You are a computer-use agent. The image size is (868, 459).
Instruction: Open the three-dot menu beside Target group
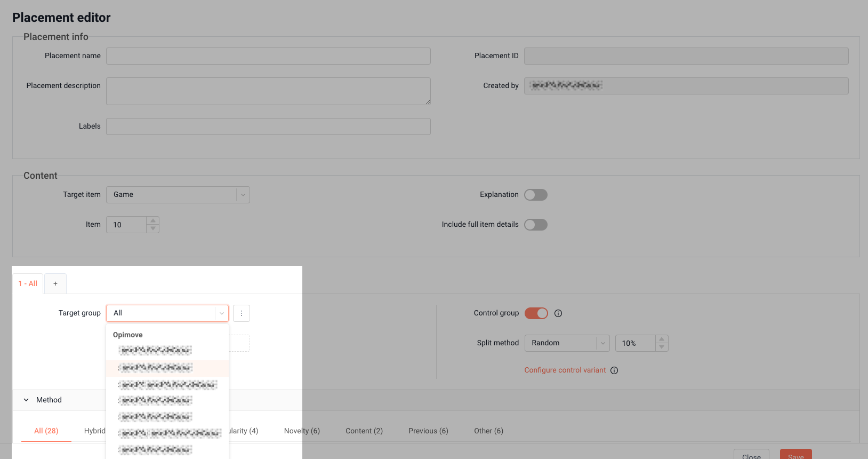242,313
